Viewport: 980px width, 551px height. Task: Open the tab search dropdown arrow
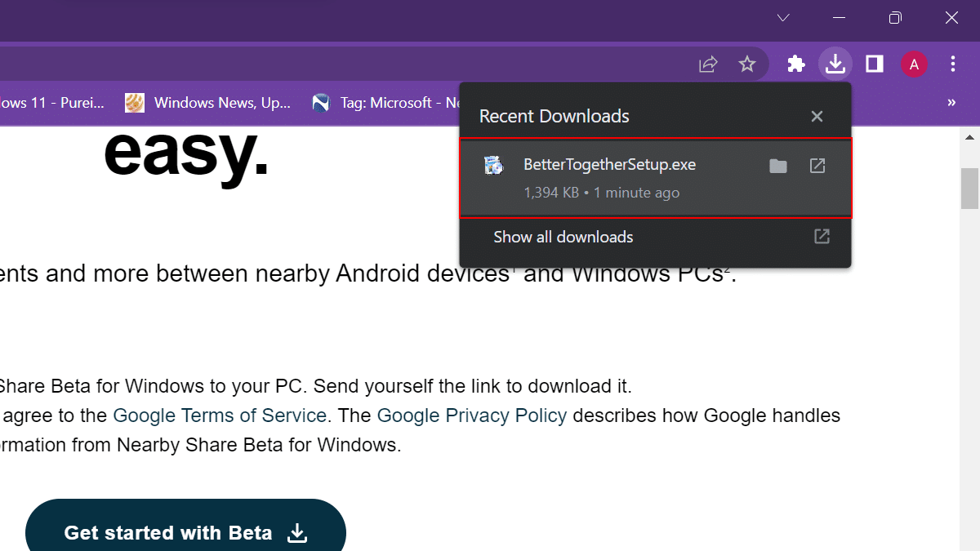coord(783,17)
